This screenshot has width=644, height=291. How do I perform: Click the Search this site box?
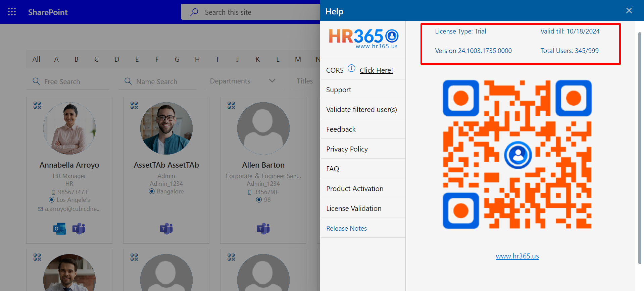pos(250,12)
